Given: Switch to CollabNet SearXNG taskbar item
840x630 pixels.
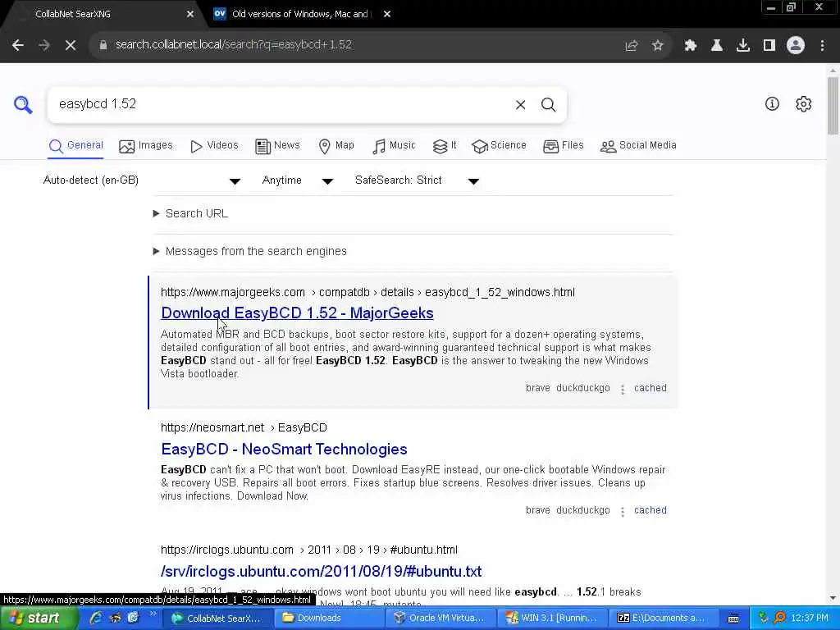Looking at the screenshot, I should [217, 619].
